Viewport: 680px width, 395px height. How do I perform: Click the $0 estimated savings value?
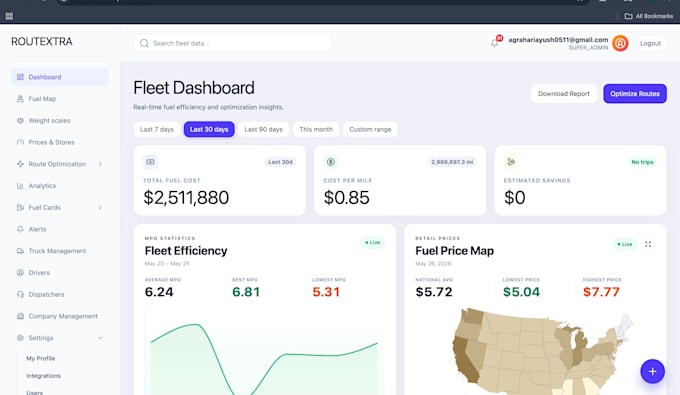coord(515,198)
